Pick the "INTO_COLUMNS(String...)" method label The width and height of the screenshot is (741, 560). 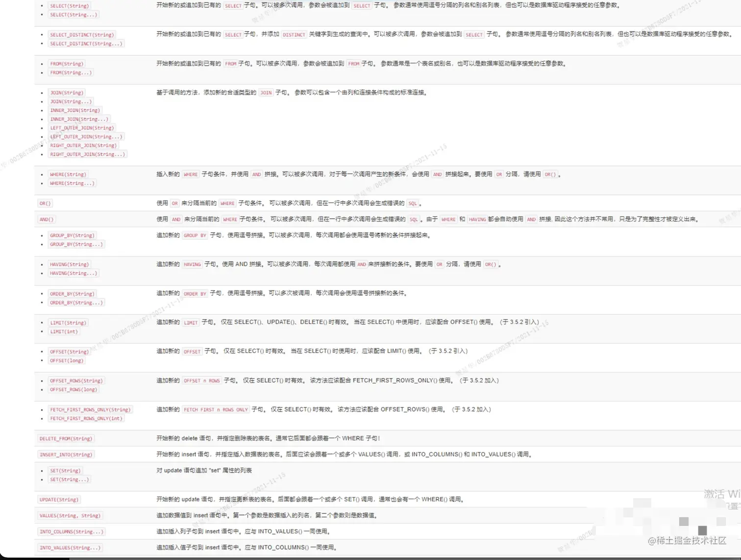point(71,532)
